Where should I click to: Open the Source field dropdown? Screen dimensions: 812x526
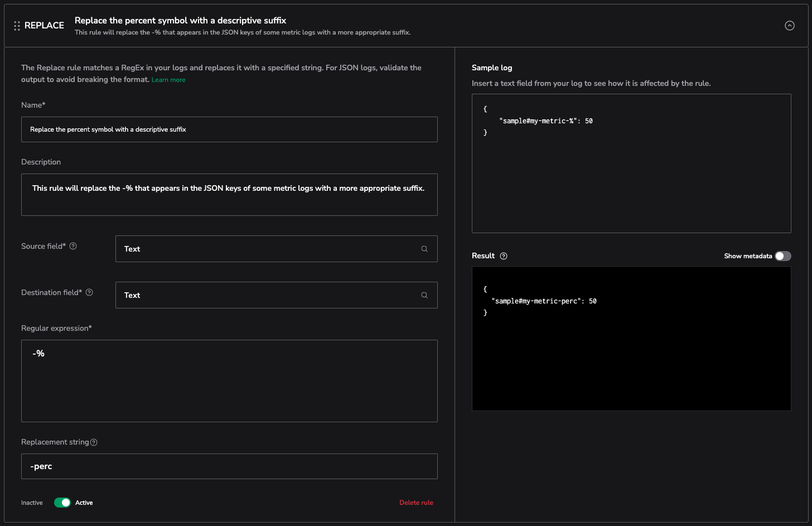[x=268, y=249]
